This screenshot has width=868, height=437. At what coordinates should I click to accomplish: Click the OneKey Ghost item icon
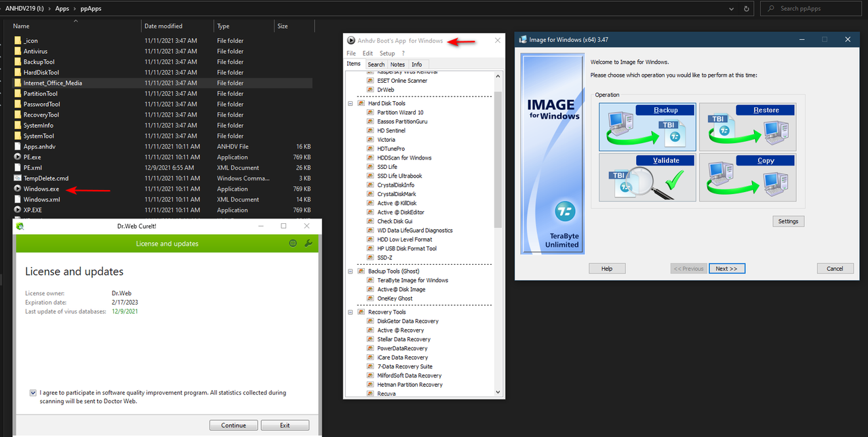(370, 299)
